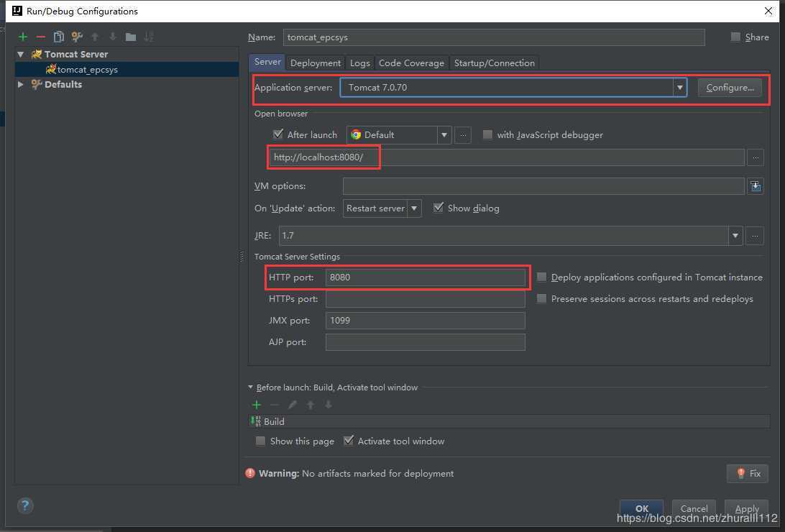Toggle Show dialog checkbox
This screenshot has width=785, height=532.
click(438, 208)
